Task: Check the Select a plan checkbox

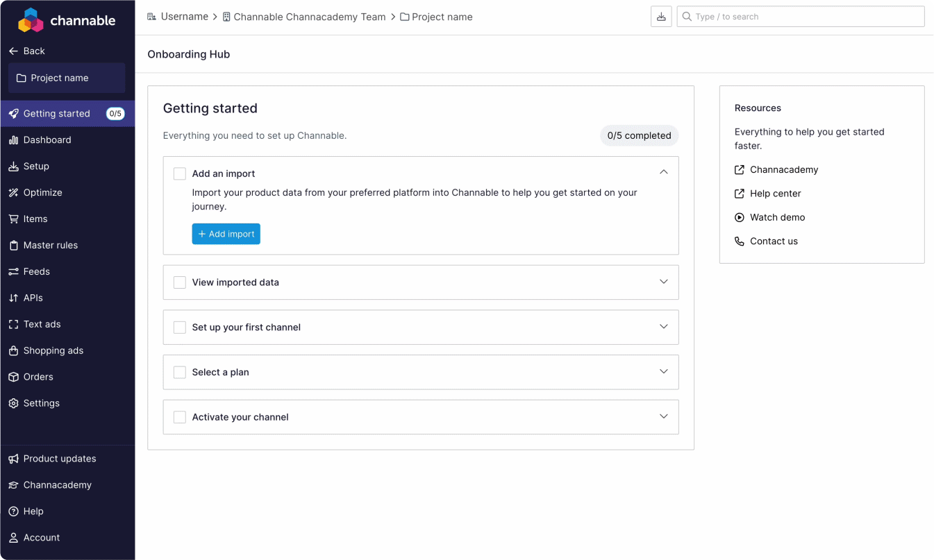Action: tap(179, 372)
